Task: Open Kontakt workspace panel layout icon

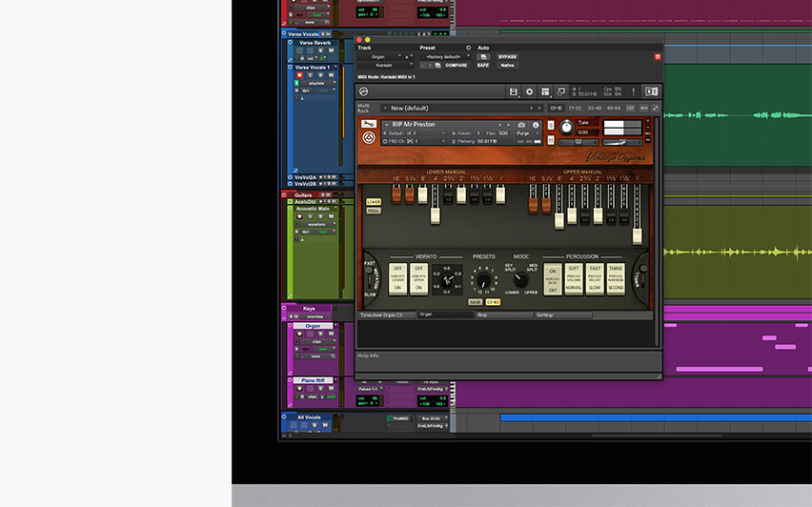Action: click(x=545, y=91)
